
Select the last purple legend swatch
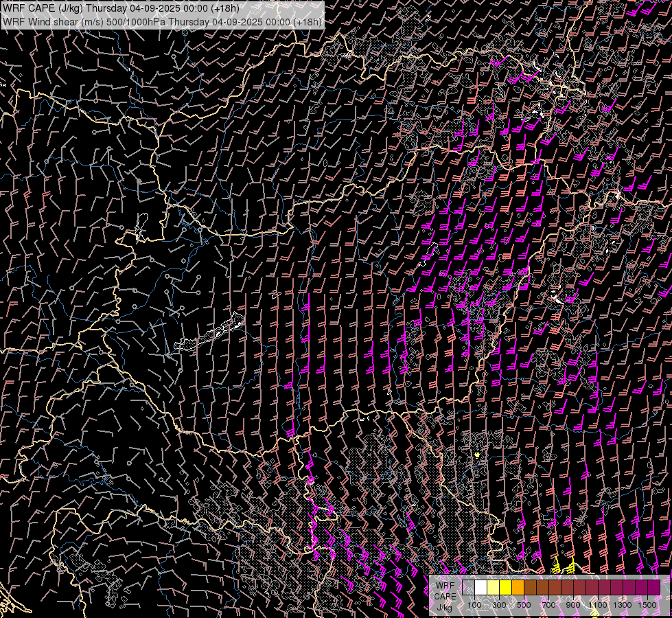point(654,587)
